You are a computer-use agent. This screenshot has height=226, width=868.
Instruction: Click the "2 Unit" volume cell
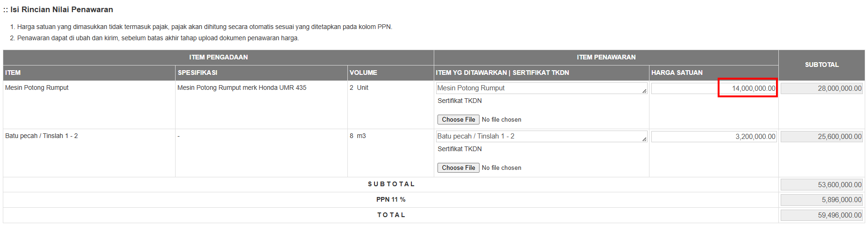(x=359, y=87)
